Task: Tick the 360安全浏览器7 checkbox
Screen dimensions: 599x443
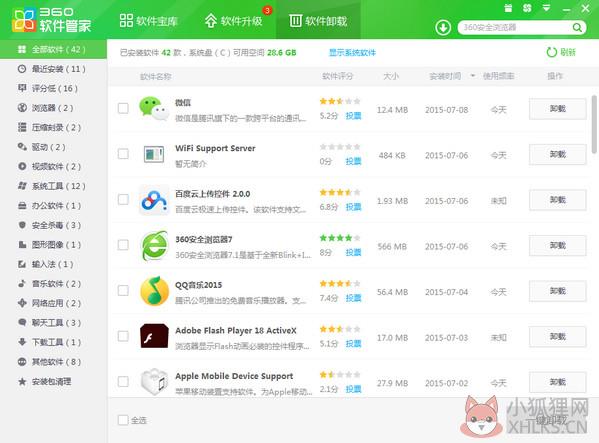Action: [x=123, y=245]
